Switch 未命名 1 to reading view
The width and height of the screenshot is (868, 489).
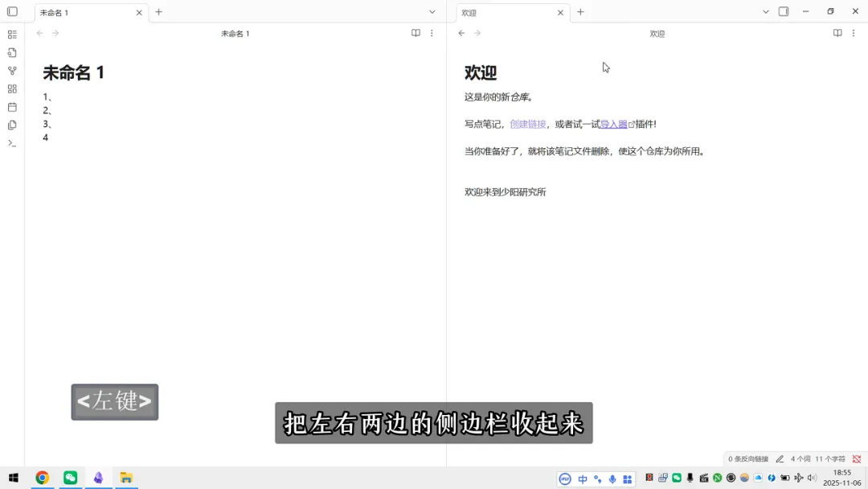[416, 33]
